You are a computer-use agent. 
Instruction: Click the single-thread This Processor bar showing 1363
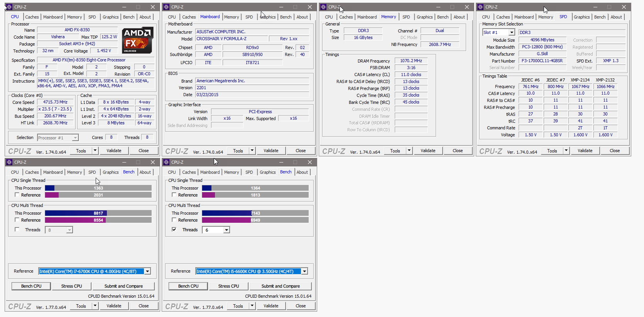pos(98,188)
